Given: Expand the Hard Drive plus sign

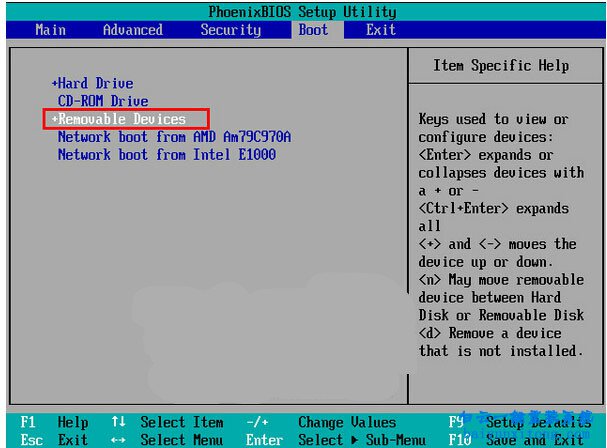Looking at the screenshot, I should (54, 84).
